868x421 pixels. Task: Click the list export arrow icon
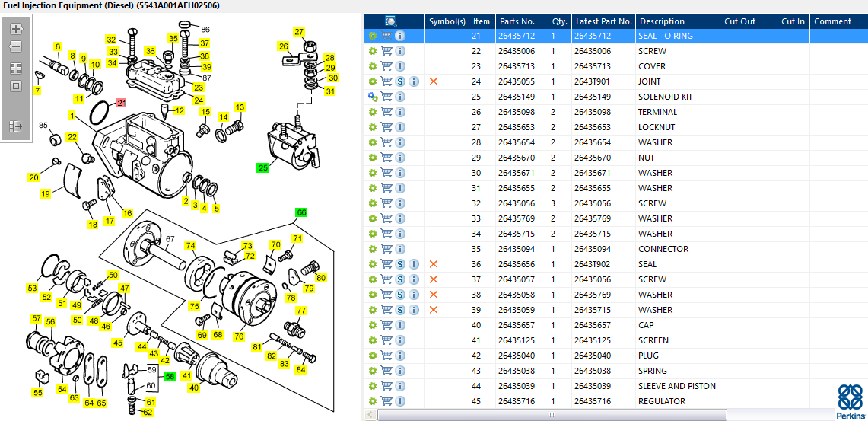click(16, 127)
